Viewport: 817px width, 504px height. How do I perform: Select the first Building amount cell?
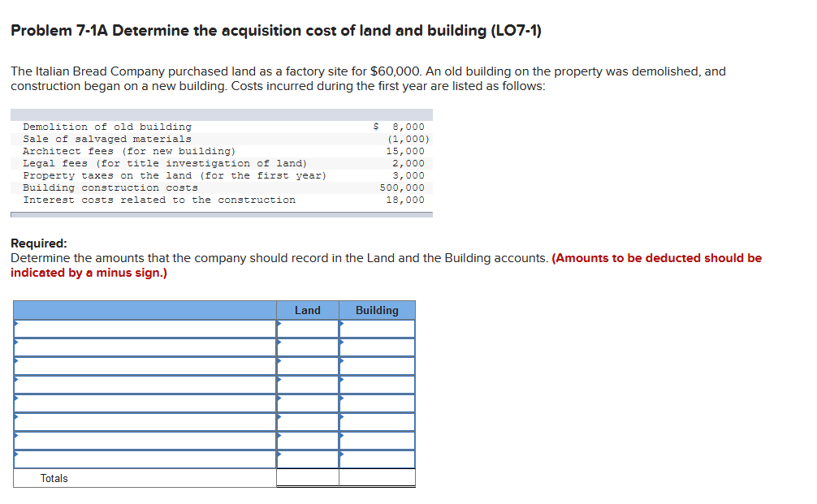pyautogui.click(x=378, y=329)
